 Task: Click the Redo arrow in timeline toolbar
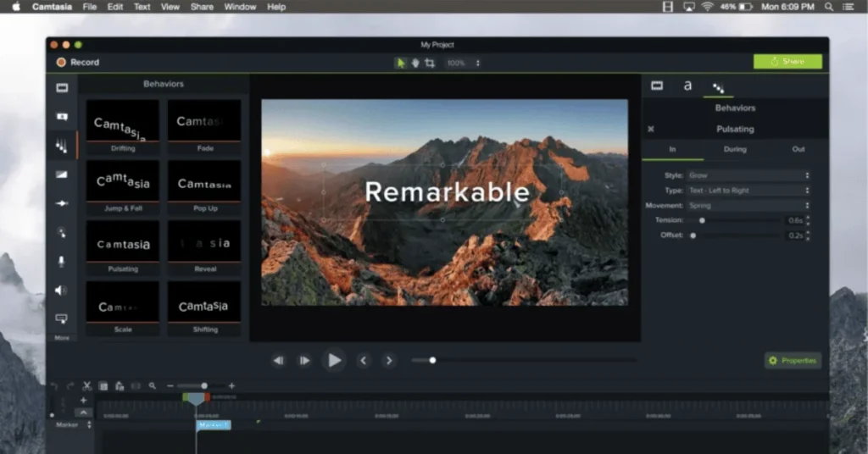click(x=70, y=386)
